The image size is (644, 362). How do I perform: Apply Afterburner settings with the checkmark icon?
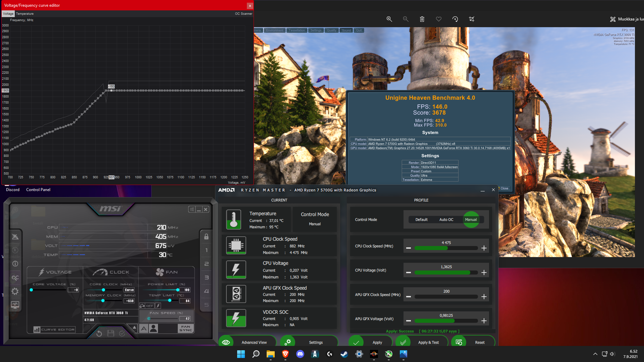tap(122, 334)
